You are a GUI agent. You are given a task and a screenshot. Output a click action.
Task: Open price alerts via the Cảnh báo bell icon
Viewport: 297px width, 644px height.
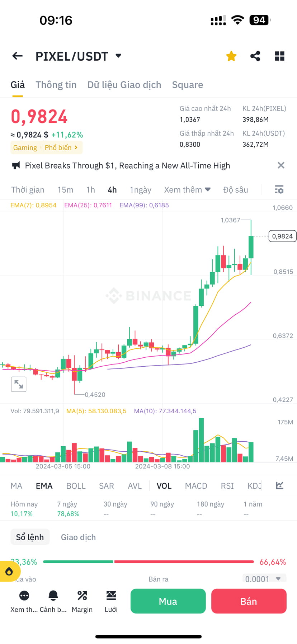[53, 601]
